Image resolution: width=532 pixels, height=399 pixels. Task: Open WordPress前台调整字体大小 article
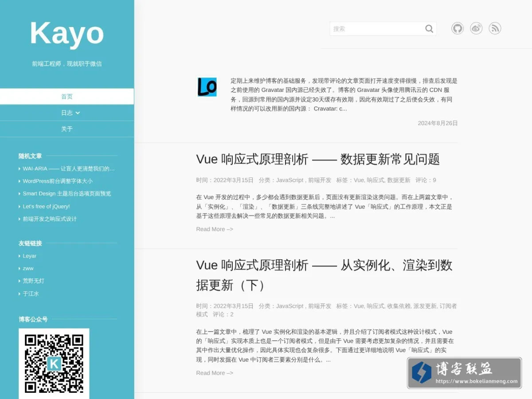(58, 181)
